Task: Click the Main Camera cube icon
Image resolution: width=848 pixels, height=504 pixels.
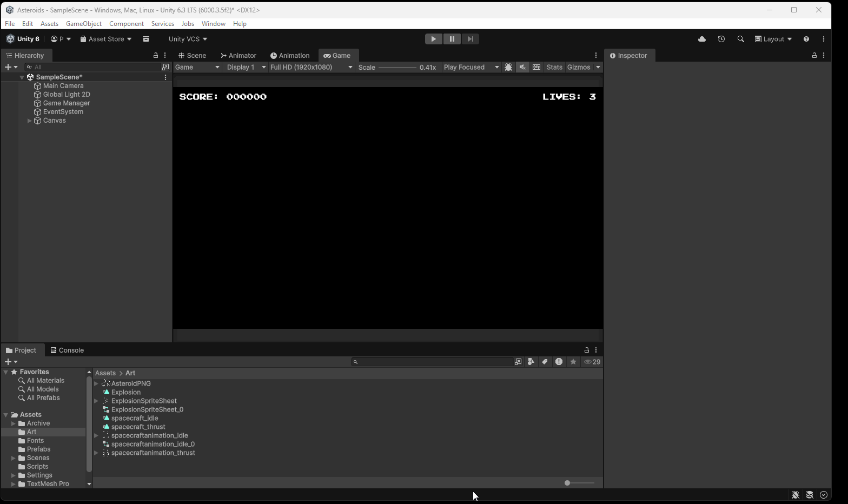Action: (x=38, y=86)
